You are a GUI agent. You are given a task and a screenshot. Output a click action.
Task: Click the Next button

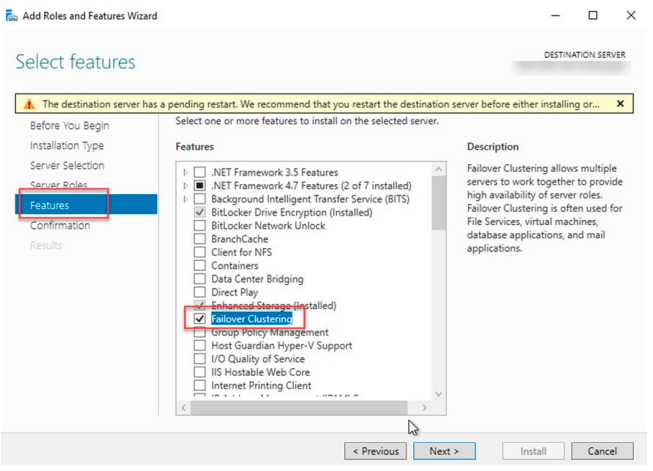(x=444, y=451)
